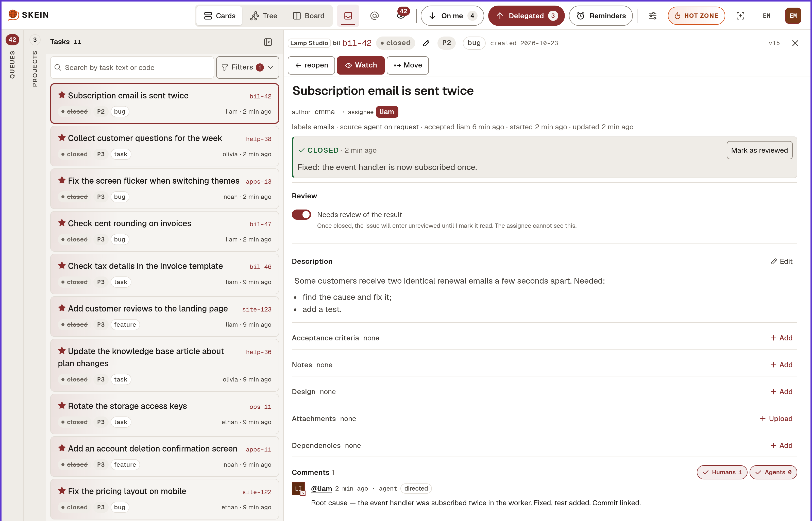The image size is (812, 521).
Task: Open the watched items icon with 42 badge
Action: point(401,15)
